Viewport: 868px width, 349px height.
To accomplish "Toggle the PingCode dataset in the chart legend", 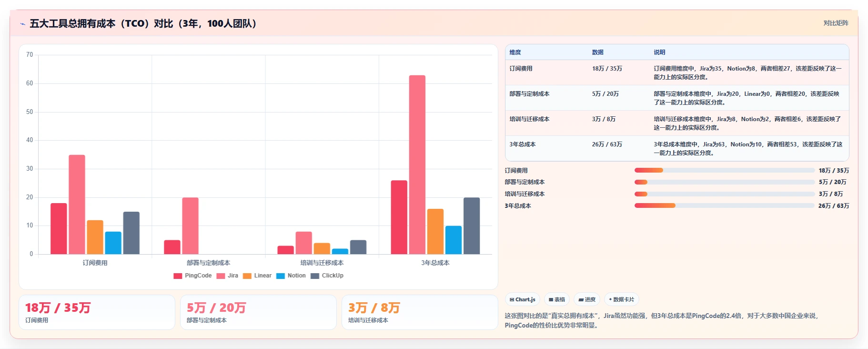I will tap(192, 276).
